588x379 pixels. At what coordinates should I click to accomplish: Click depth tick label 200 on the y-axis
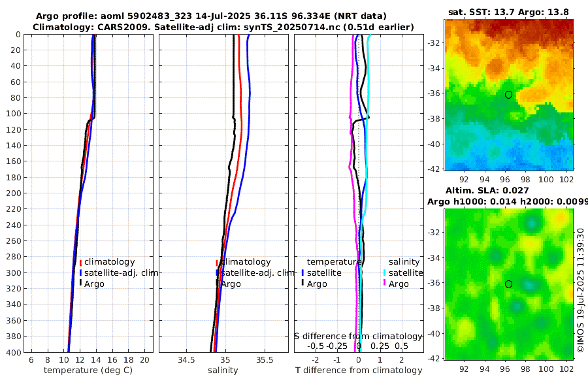14,193
